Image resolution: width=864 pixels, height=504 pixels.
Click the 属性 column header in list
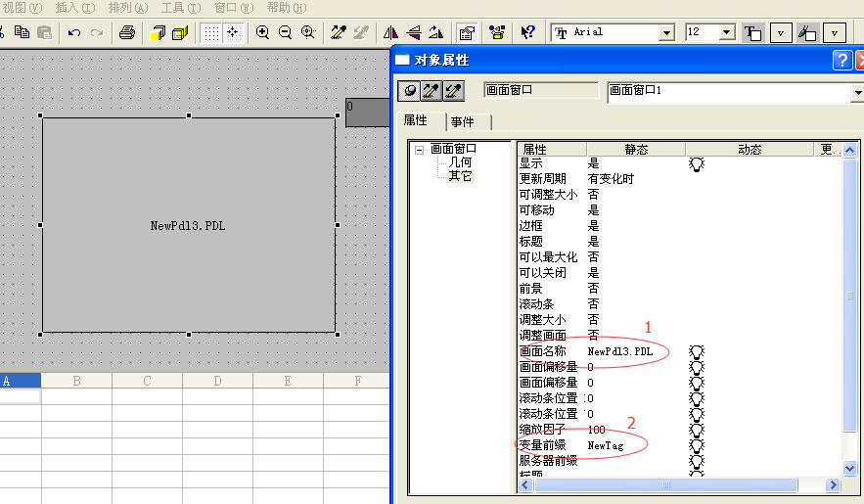pyautogui.click(x=552, y=150)
